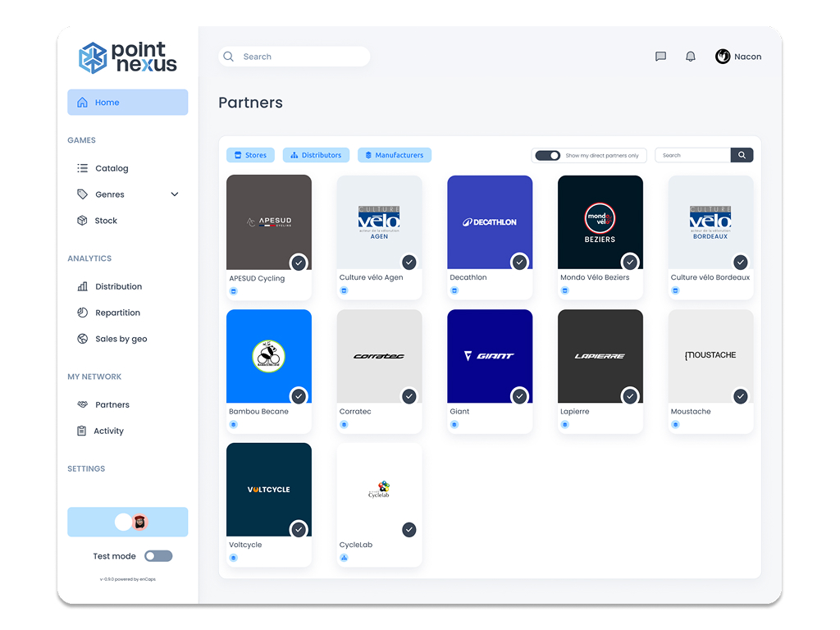Click the badge under Corratec
840x630 pixels.
[x=344, y=424]
